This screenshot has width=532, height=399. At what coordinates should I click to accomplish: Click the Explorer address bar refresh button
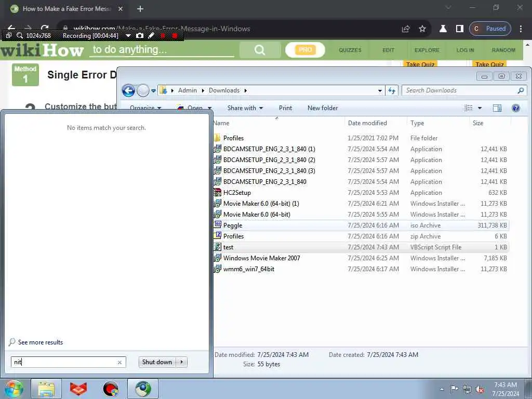[x=392, y=90]
